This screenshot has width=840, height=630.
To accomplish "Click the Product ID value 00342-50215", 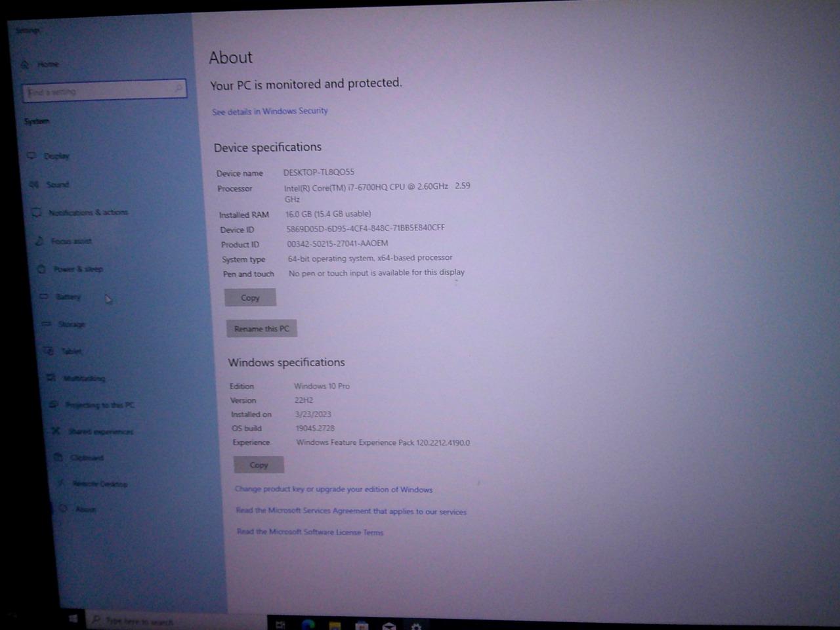I will (x=337, y=243).
